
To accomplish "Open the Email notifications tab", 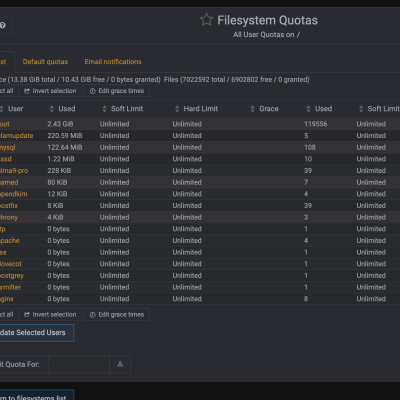I will point(113,62).
